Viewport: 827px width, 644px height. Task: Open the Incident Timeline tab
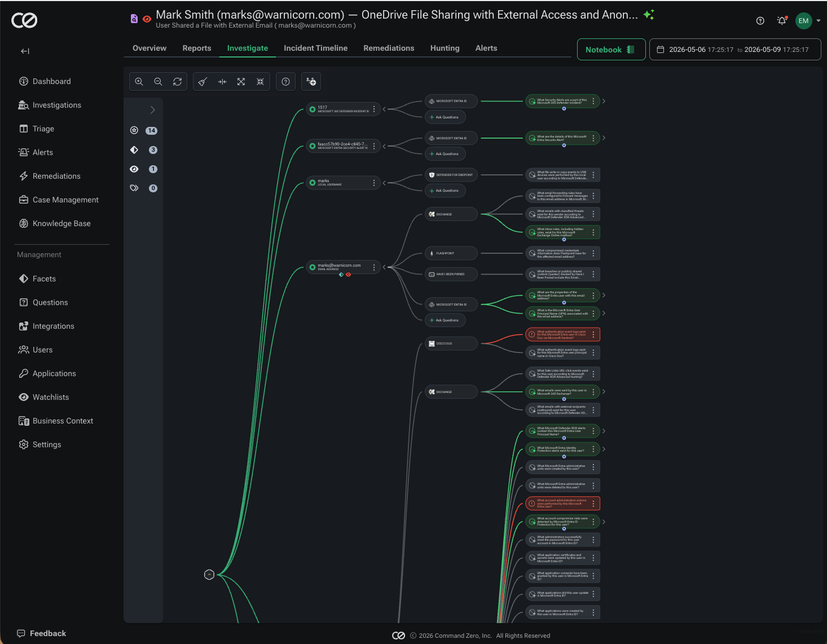(315, 48)
